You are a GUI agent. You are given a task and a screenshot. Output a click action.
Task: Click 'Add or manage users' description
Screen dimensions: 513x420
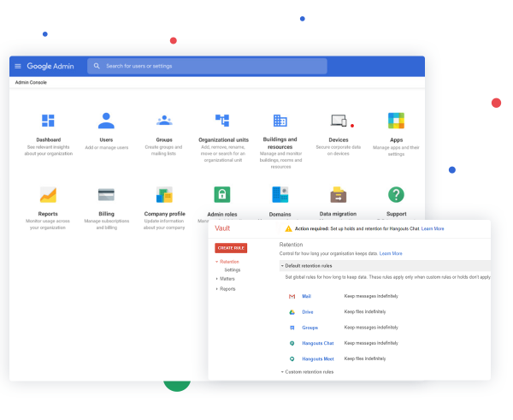[x=107, y=148]
